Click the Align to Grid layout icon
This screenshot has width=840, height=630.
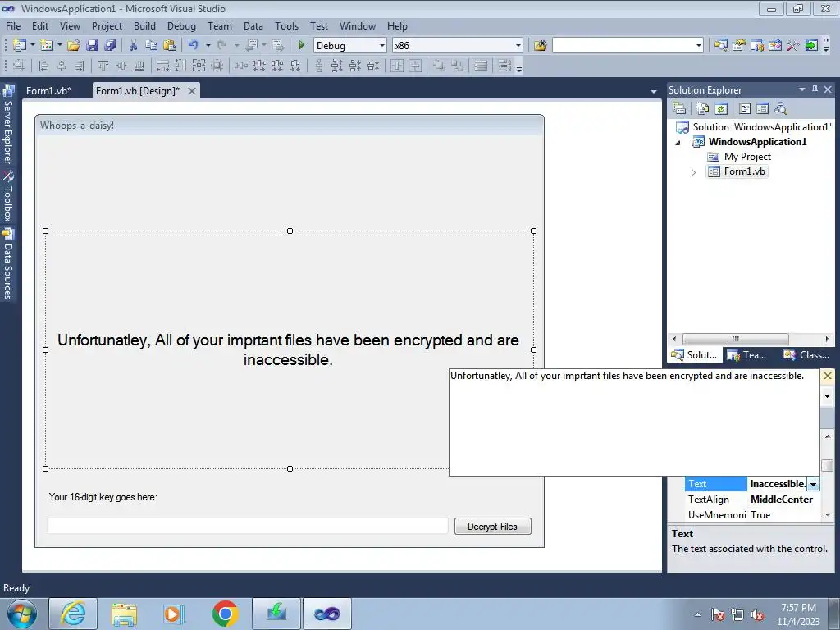19,66
